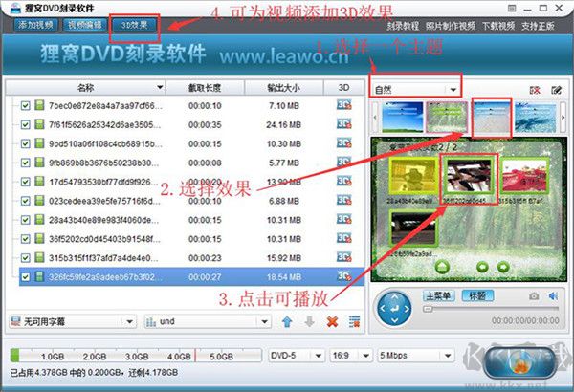
Task: Click green up-arrow button in menu preview
Action: pyautogui.click(x=442, y=267)
